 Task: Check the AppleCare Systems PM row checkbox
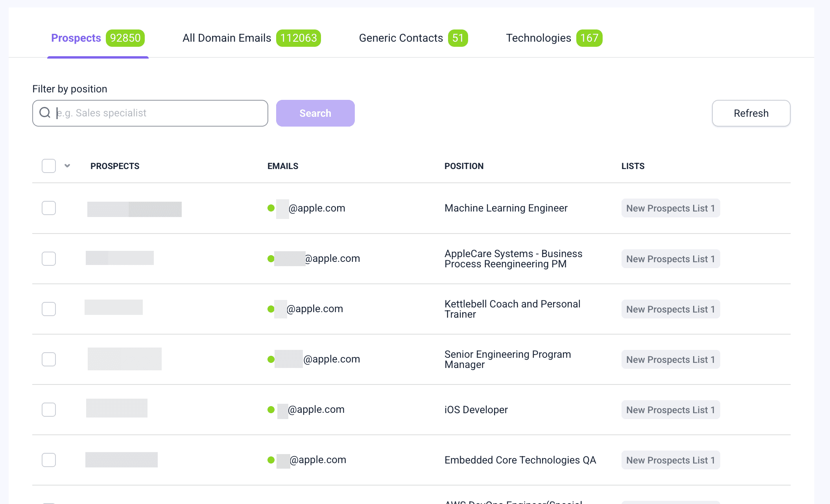pyautogui.click(x=49, y=259)
